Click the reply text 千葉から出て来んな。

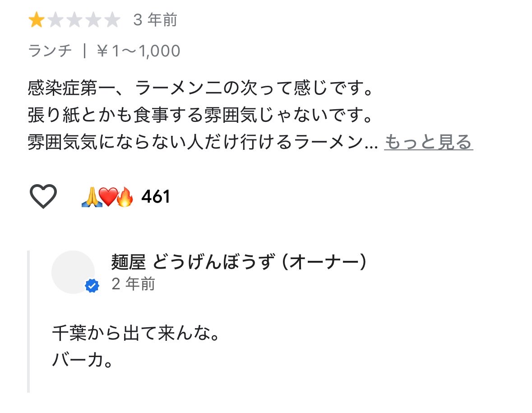pos(137,333)
